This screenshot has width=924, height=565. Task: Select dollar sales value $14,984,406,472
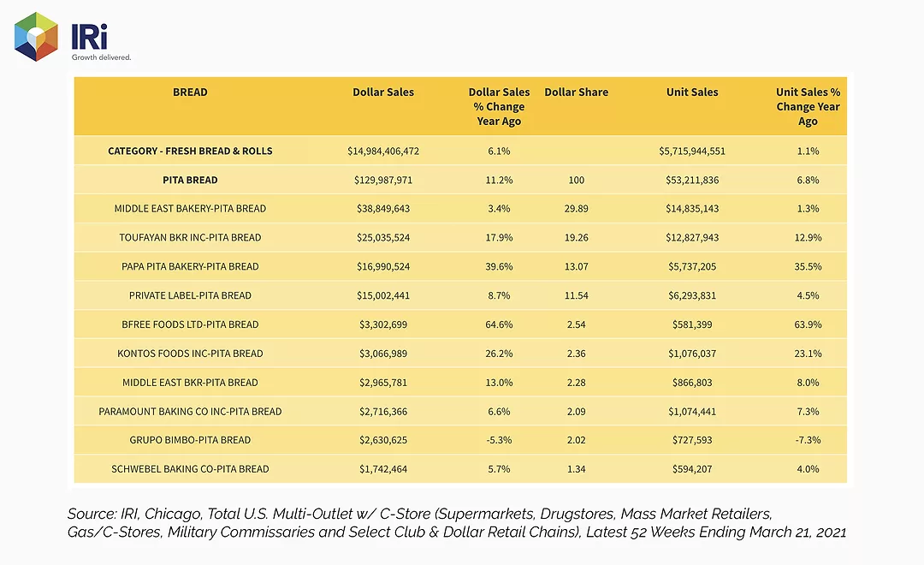pyautogui.click(x=383, y=151)
